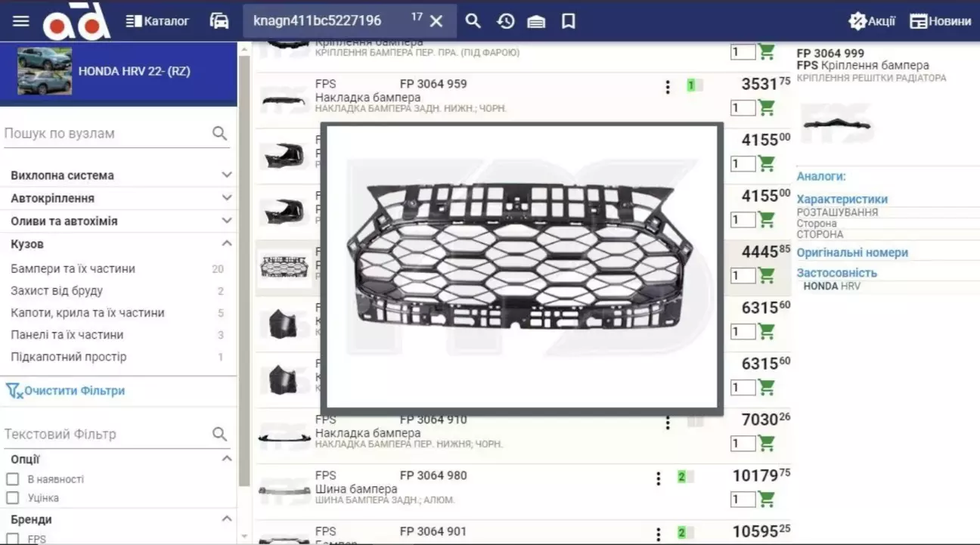Click the 10179.75 price
The width and height of the screenshot is (980, 545).
coord(761,475)
